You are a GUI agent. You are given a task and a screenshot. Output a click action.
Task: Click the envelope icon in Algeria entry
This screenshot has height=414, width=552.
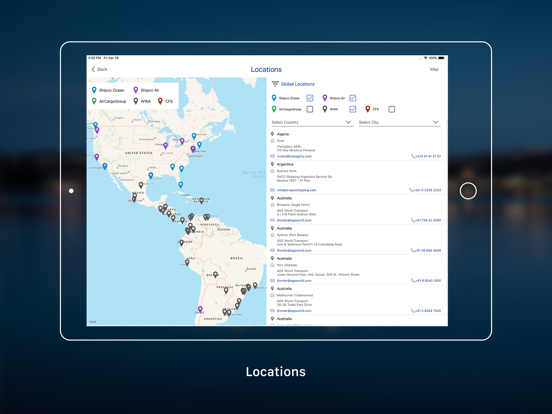pos(272,156)
